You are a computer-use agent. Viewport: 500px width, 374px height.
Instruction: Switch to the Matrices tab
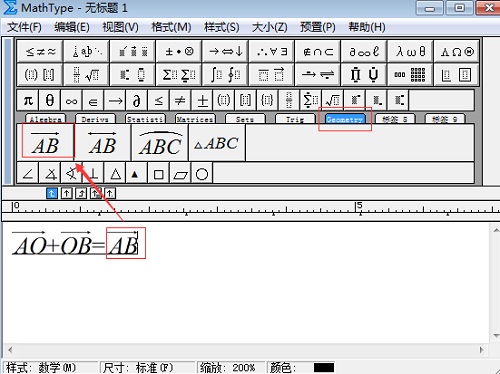pyautogui.click(x=195, y=119)
